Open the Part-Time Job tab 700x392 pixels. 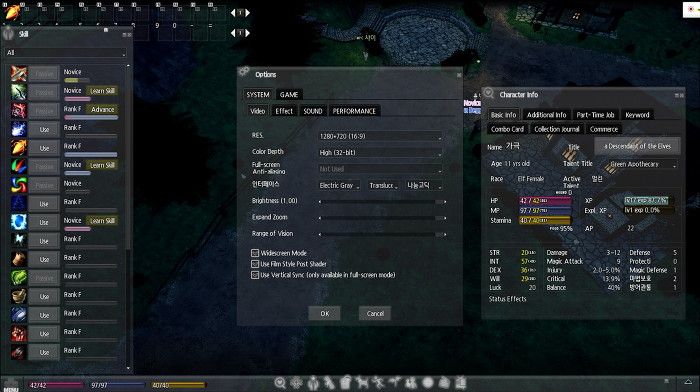click(595, 115)
